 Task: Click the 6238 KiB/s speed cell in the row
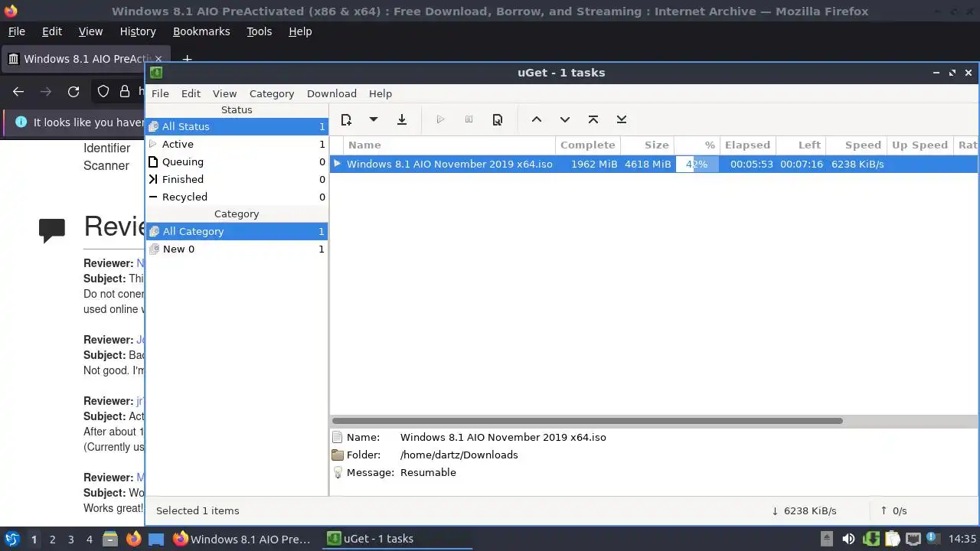(857, 164)
